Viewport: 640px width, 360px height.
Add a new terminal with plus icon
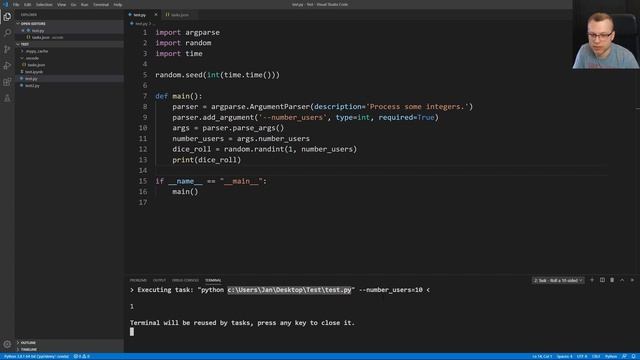(592, 280)
